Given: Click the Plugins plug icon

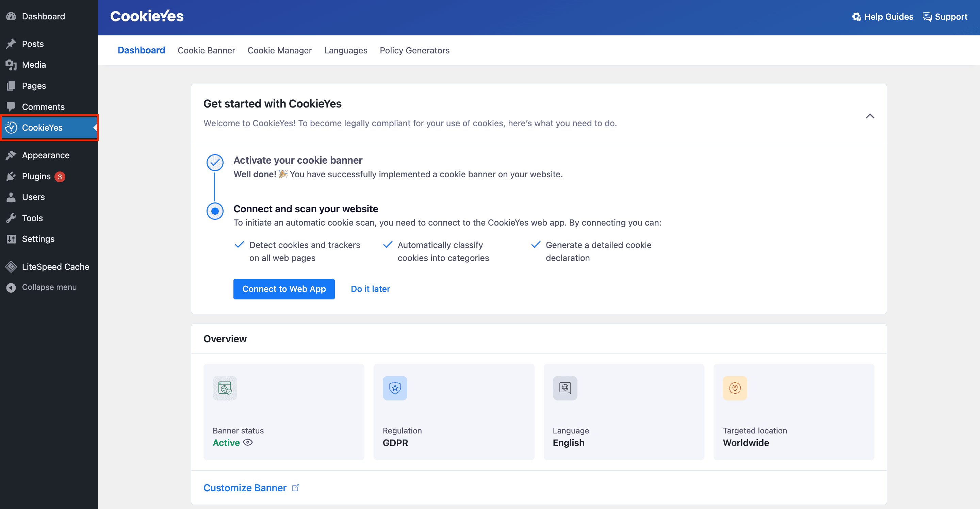Looking at the screenshot, I should pyautogui.click(x=11, y=177).
